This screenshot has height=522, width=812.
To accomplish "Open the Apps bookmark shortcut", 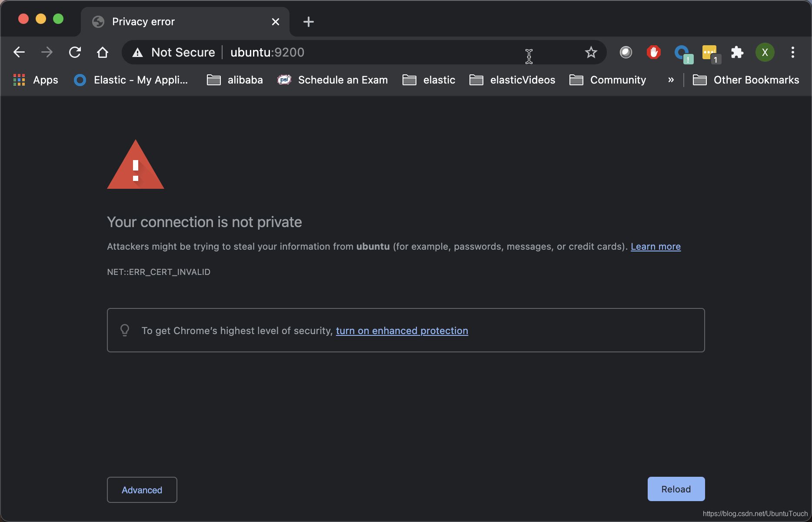I will pos(36,80).
